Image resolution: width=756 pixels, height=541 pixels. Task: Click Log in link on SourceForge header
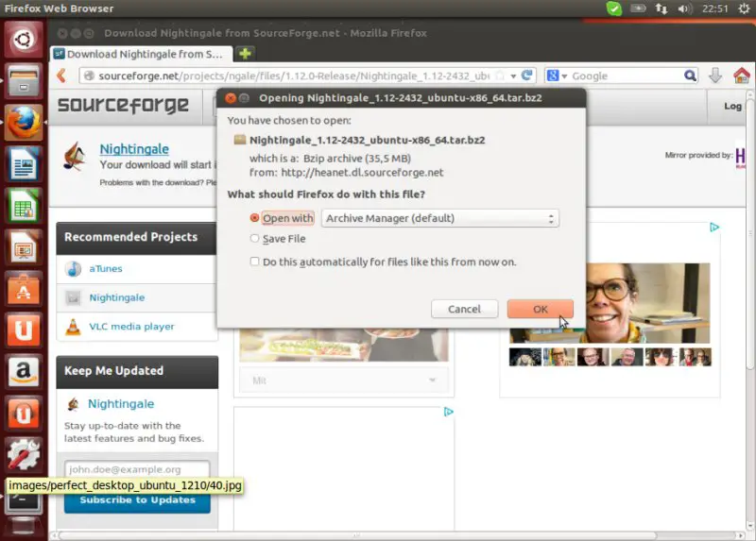click(x=732, y=106)
